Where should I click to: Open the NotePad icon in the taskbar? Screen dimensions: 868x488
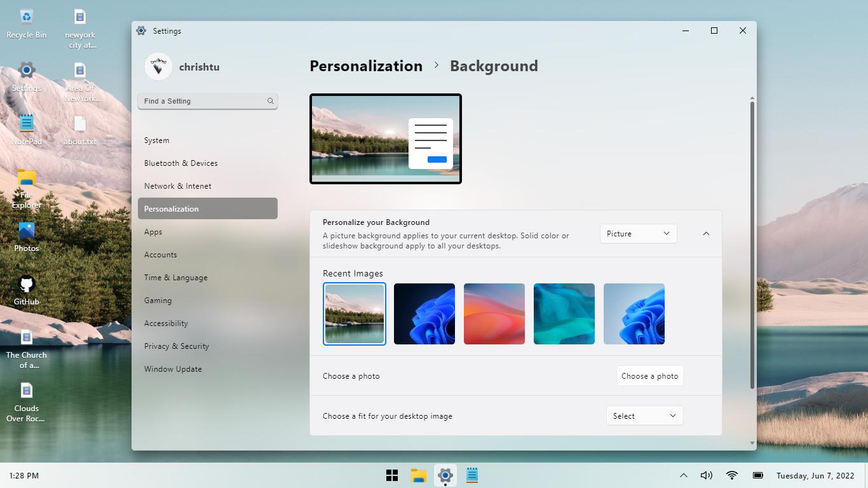point(471,475)
